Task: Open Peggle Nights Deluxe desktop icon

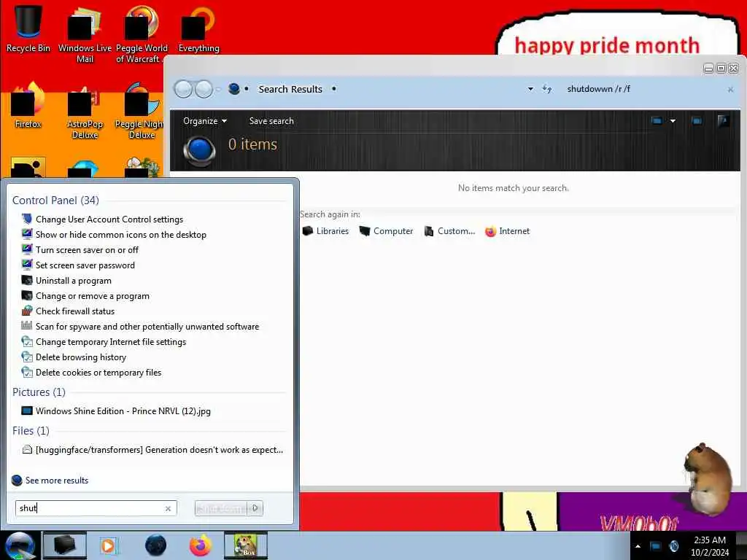Action: coord(140,111)
